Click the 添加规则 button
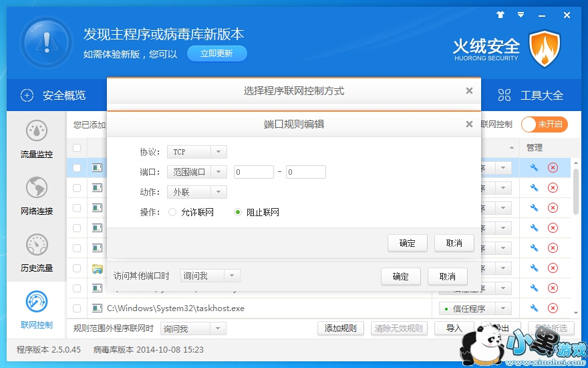Screen dimensions: 588x368 (341, 329)
